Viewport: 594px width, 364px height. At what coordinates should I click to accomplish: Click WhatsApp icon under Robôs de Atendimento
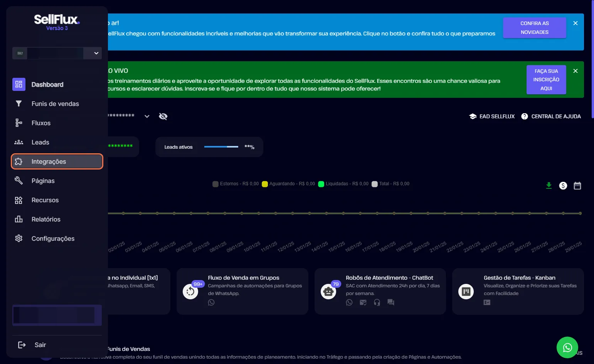click(349, 302)
